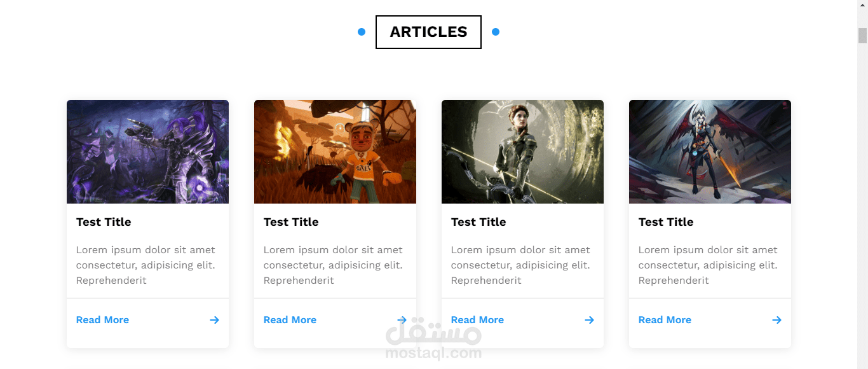Open Read More on the first card
This screenshot has width=868, height=369.
click(x=102, y=320)
